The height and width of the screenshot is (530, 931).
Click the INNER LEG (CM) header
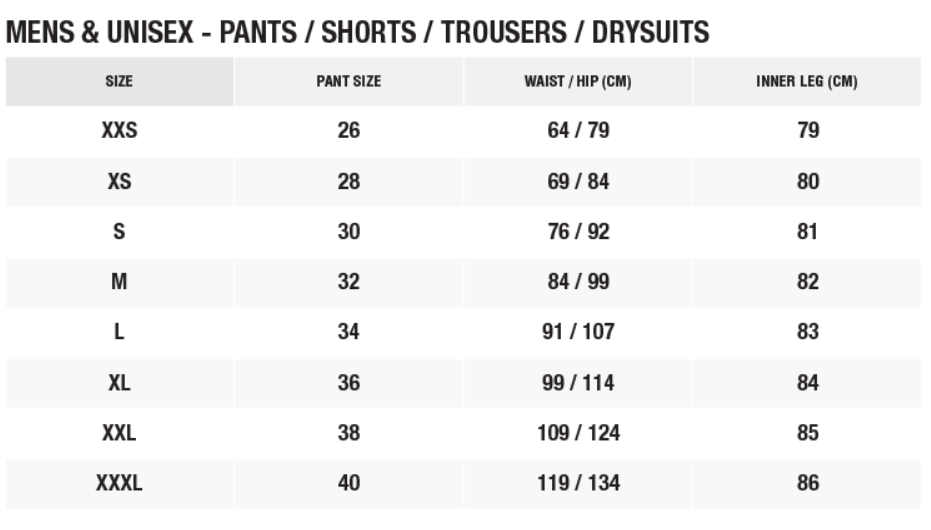pyautogui.click(x=807, y=82)
